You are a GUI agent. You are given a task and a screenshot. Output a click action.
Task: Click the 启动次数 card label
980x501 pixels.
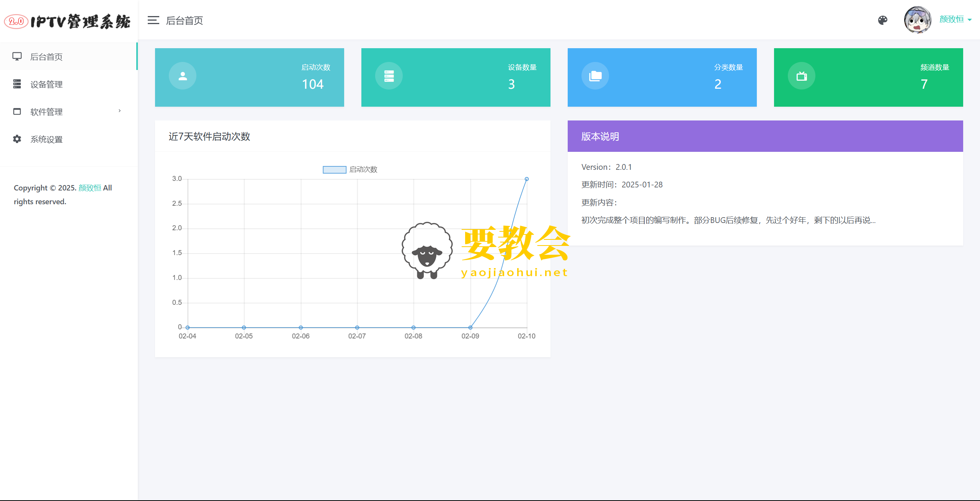click(315, 67)
